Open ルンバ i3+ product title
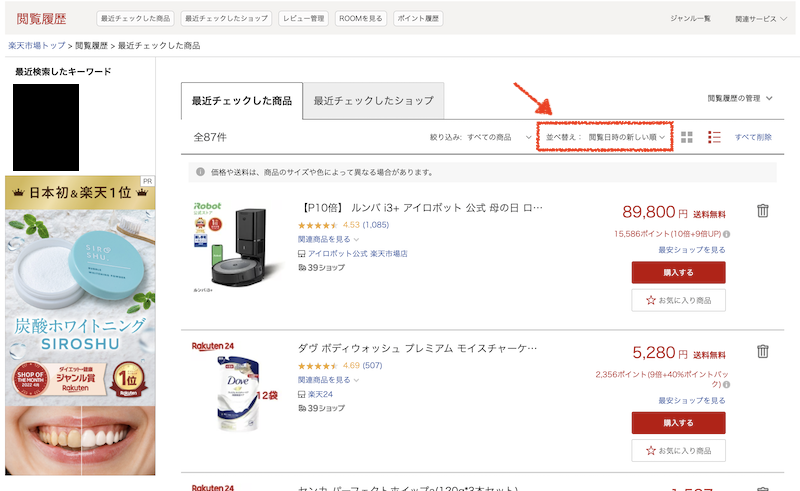This screenshot has width=800, height=491. click(420, 208)
